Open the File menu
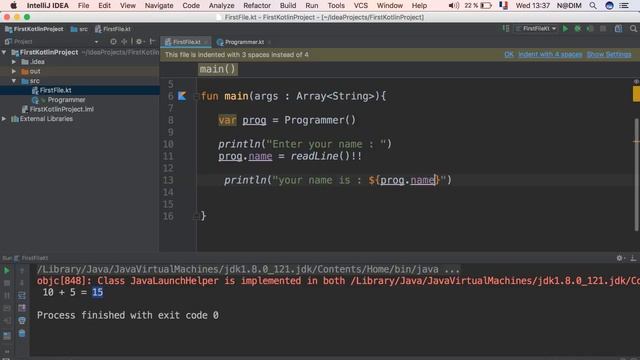This screenshot has width=640, height=360. 83,6
